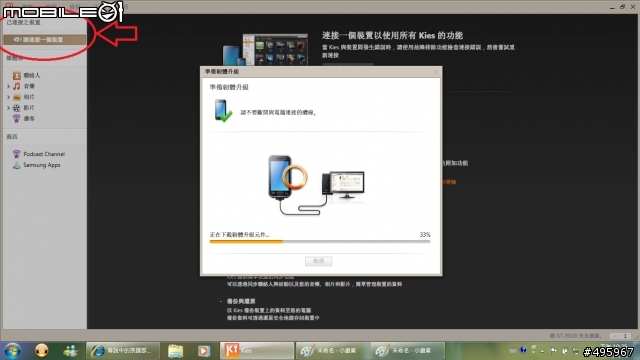Screen dimensions: 640x360
Task: Switch to the Internet Explorer taskbar window
Action: click(x=122, y=351)
